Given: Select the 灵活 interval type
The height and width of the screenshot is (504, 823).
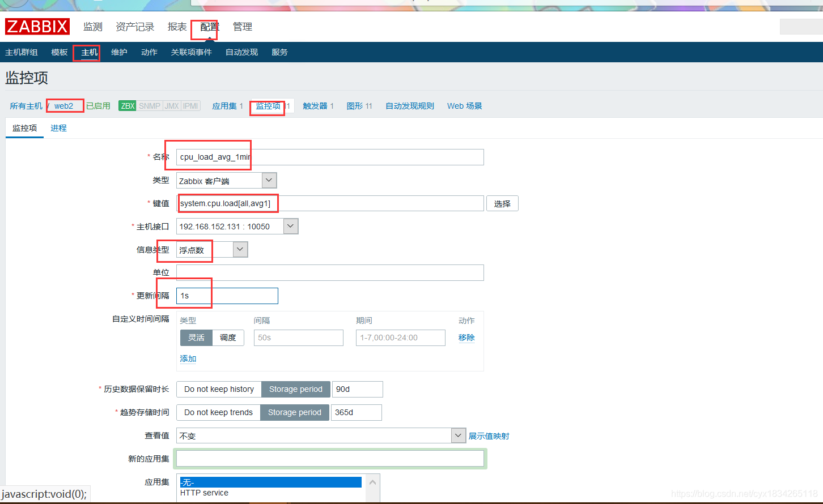Looking at the screenshot, I should [x=196, y=338].
